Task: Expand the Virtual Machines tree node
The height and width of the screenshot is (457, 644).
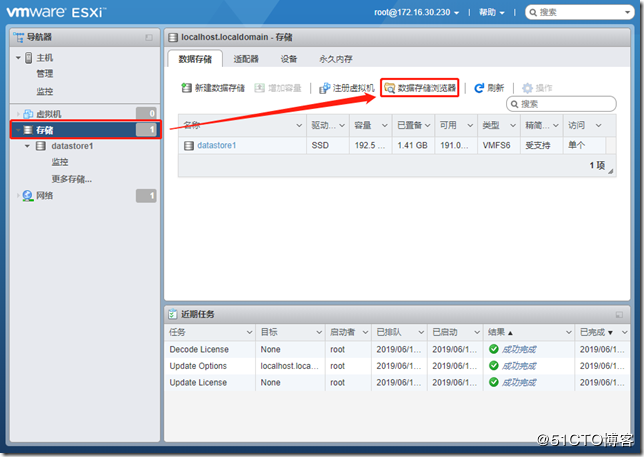Action: coord(18,114)
